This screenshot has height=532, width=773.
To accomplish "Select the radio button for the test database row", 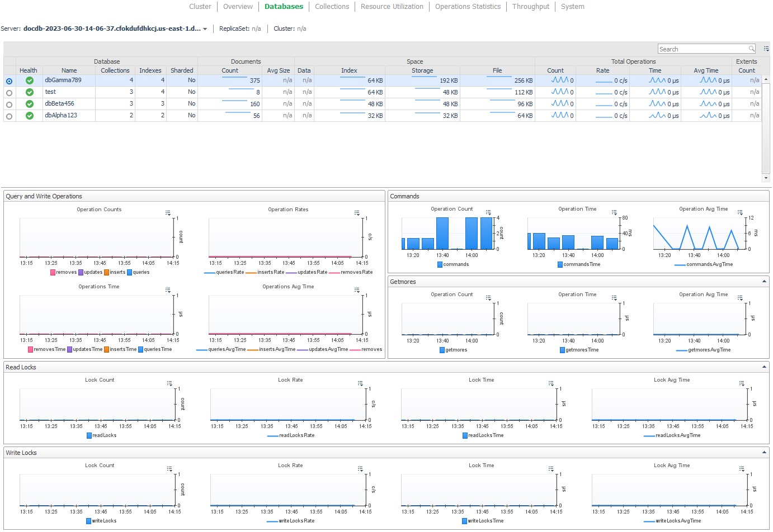I will pos(9,92).
